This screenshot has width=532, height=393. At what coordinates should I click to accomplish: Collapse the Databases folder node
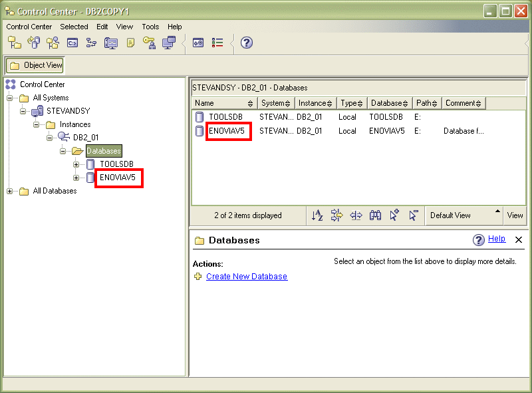click(63, 151)
